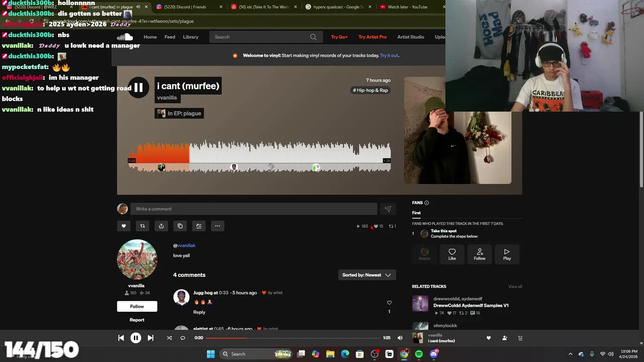Screen dimensions: 644x362
Task: Open the Fans info icon
Action: 427,203
